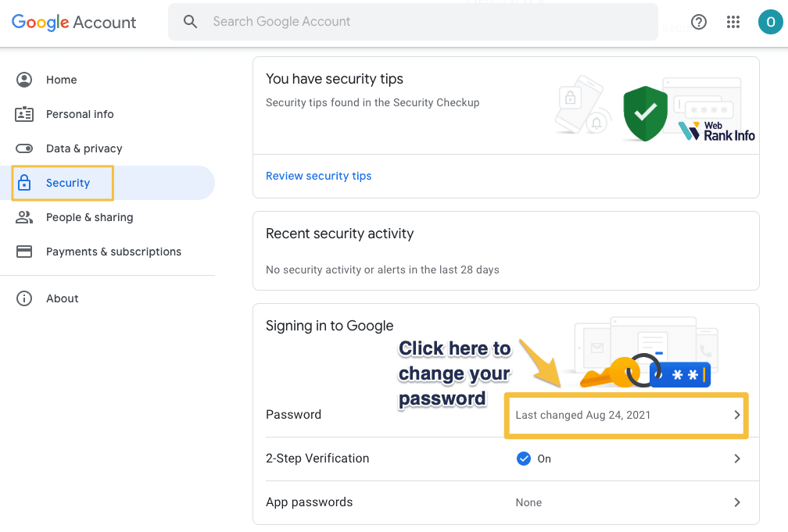
Task: Click the 2-Step Verification On checkmark
Action: (x=524, y=459)
